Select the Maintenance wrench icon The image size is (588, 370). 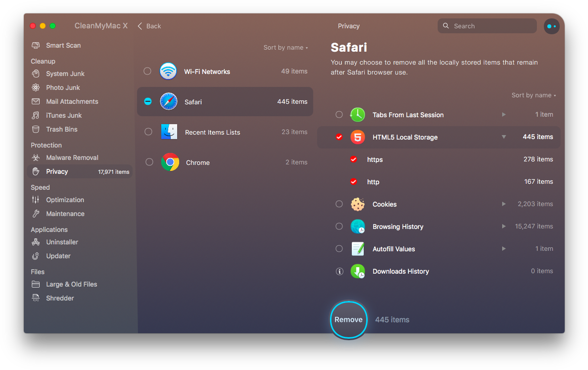pyautogui.click(x=36, y=214)
